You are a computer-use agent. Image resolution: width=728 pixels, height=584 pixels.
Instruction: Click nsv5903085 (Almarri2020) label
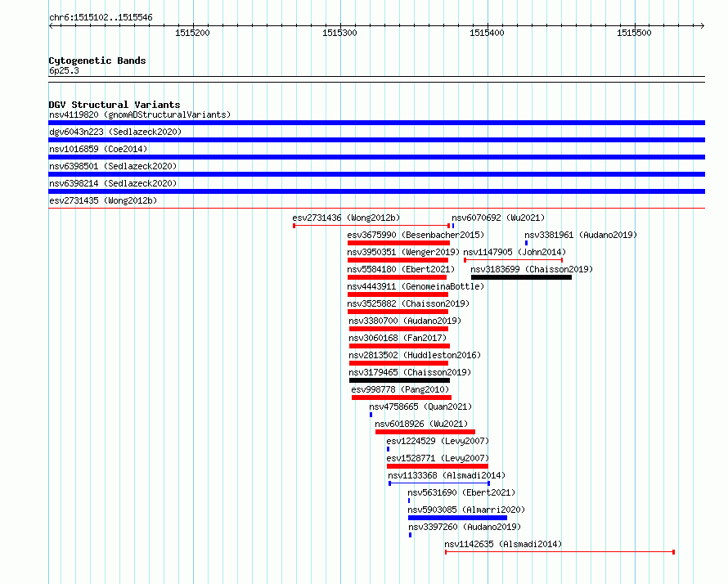(466, 510)
